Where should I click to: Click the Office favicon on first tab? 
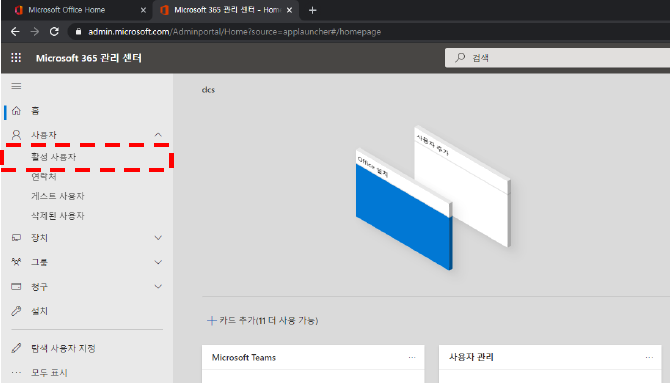(x=18, y=10)
